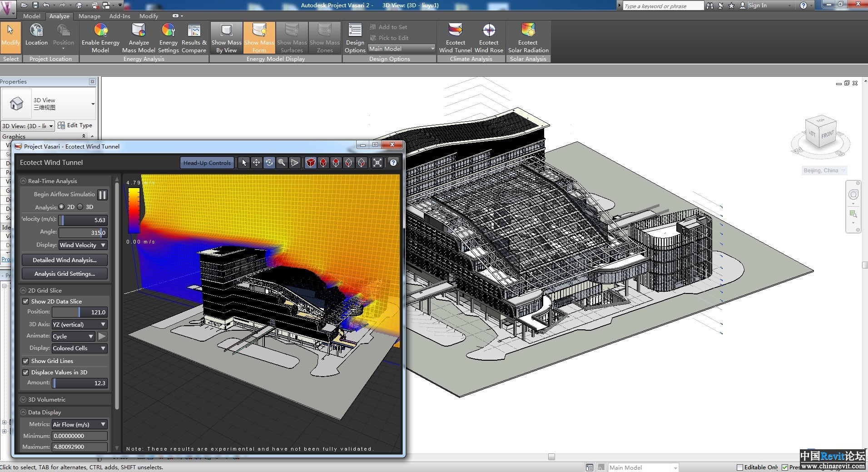The height and width of the screenshot is (472, 868).
Task: Open the Add-Ins ribbon tab
Action: click(119, 16)
